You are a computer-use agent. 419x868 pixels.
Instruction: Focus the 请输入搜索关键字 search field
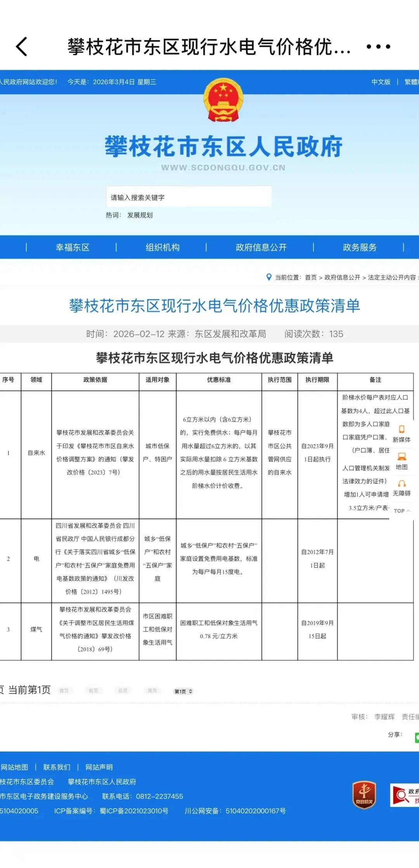pos(189,197)
